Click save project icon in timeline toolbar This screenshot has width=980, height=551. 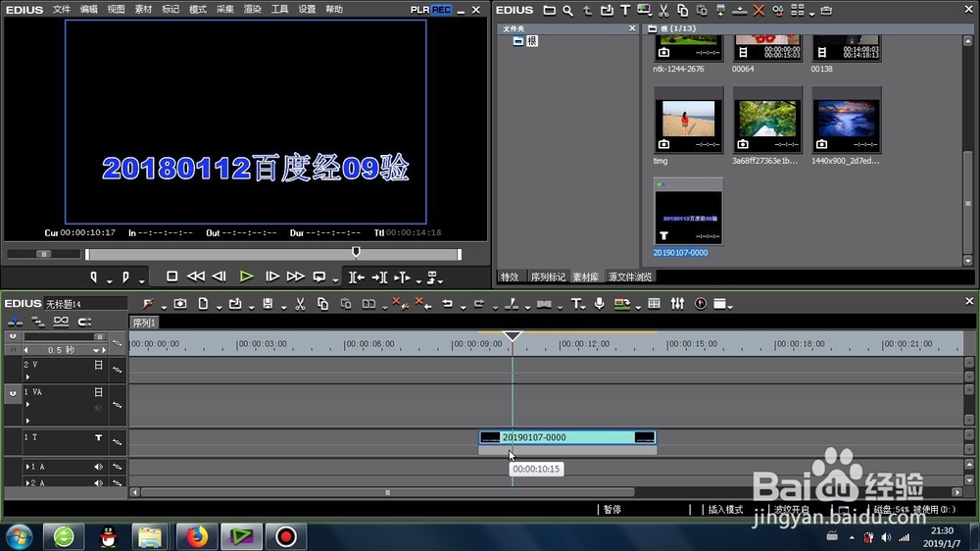pyautogui.click(x=268, y=304)
